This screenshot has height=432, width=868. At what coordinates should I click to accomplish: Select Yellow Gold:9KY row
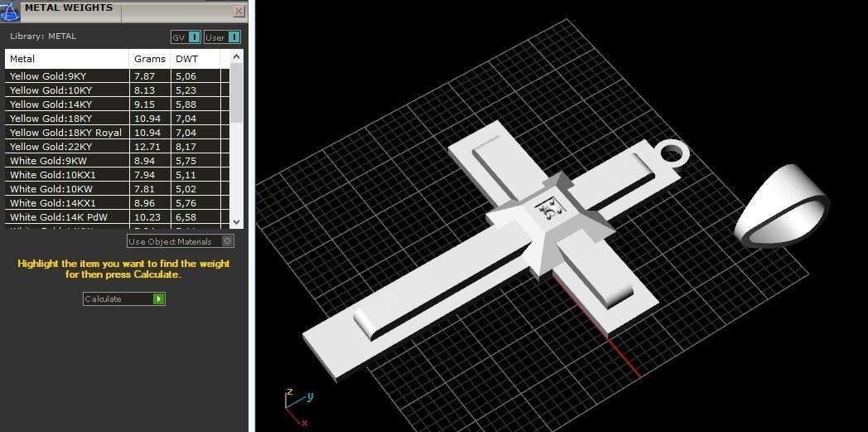click(x=117, y=76)
